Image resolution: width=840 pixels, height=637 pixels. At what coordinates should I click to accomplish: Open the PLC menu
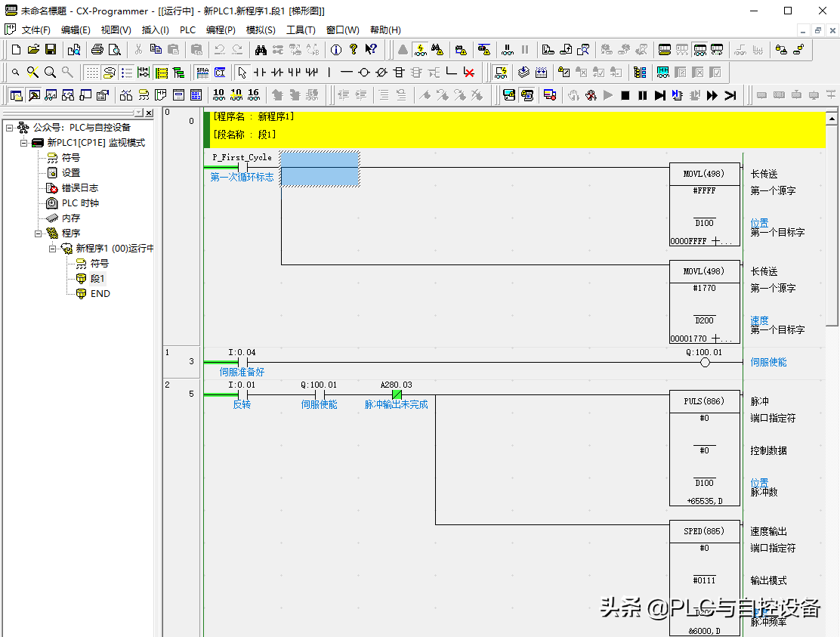pyautogui.click(x=187, y=30)
